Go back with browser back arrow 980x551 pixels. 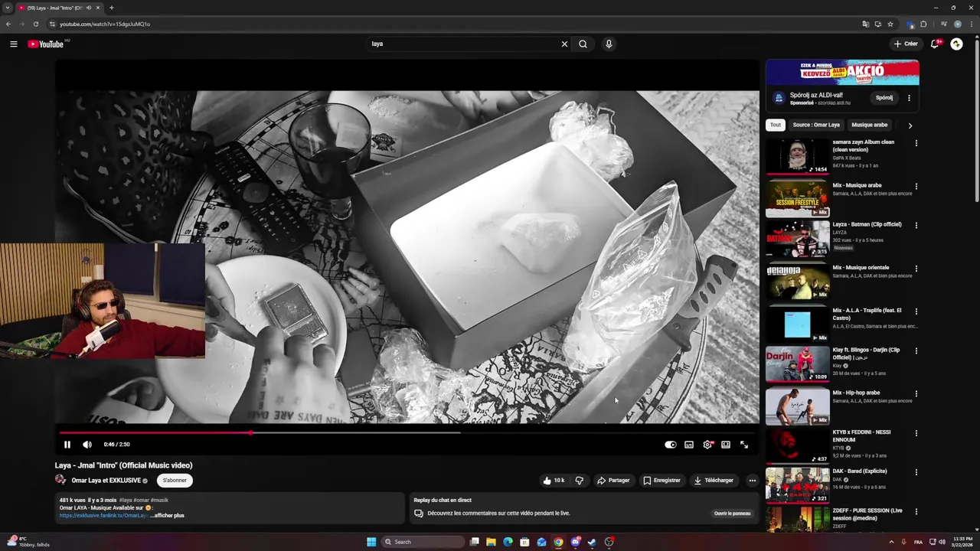click(8, 24)
